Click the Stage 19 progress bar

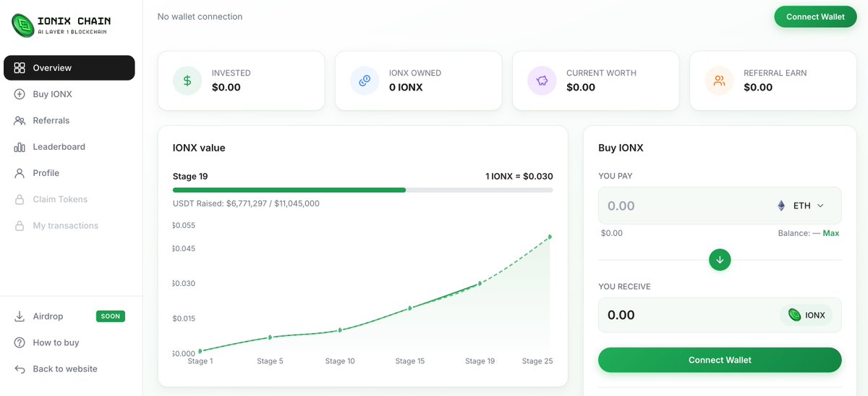[x=362, y=190]
